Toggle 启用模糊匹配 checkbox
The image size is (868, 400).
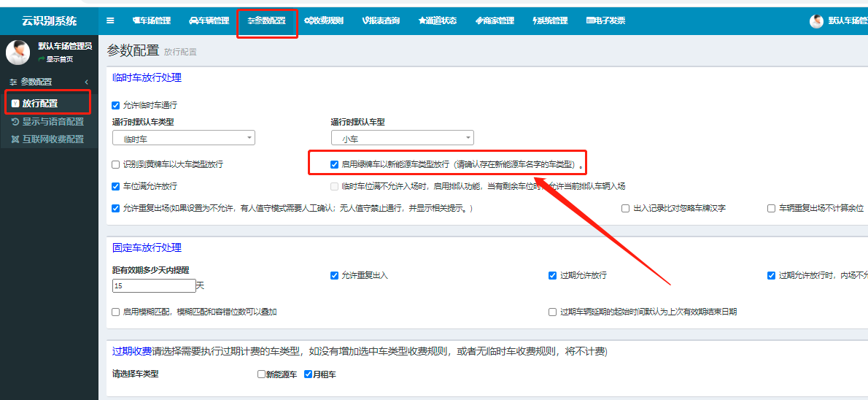click(x=116, y=312)
